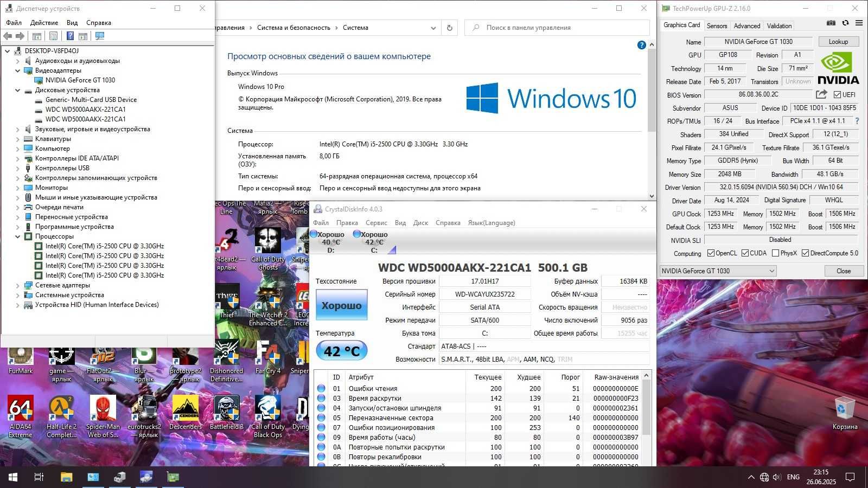The height and width of the screenshot is (488, 868).
Task: Open the Файл menu in Device Manager
Action: tap(14, 23)
